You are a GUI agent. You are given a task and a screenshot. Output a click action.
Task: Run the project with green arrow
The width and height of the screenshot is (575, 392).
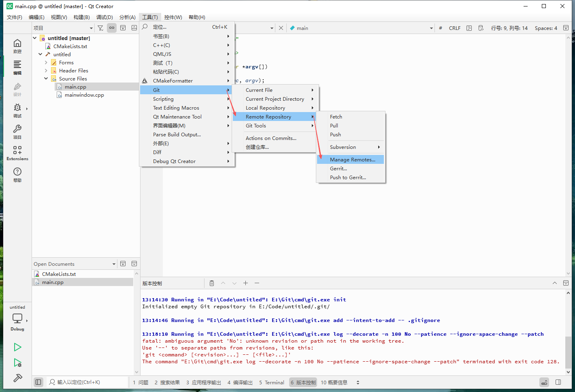(x=17, y=347)
